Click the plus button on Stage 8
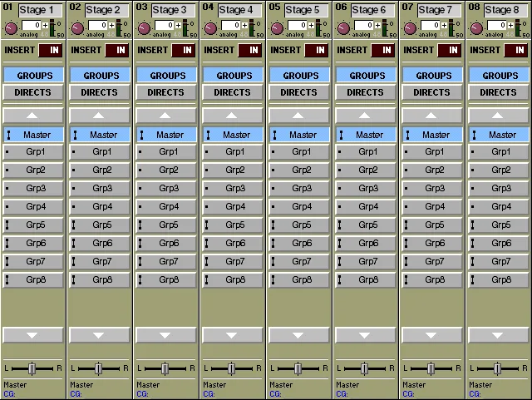 (x=510, y=25)
